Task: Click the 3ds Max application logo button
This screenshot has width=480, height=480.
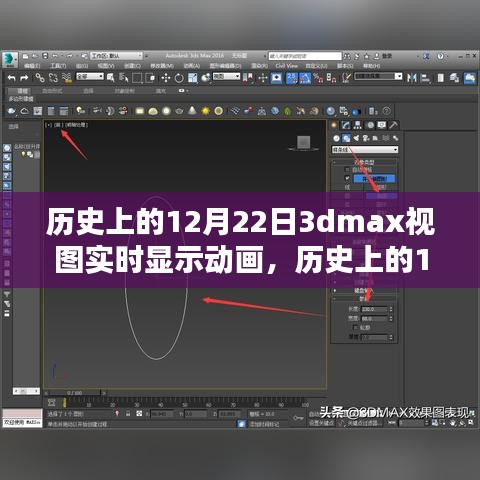Action: click(10, 59)
